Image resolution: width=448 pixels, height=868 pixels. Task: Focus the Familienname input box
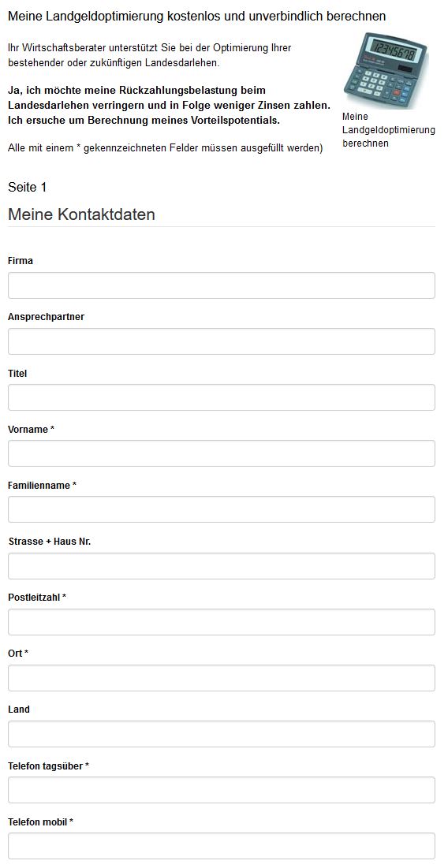(222, 509)
